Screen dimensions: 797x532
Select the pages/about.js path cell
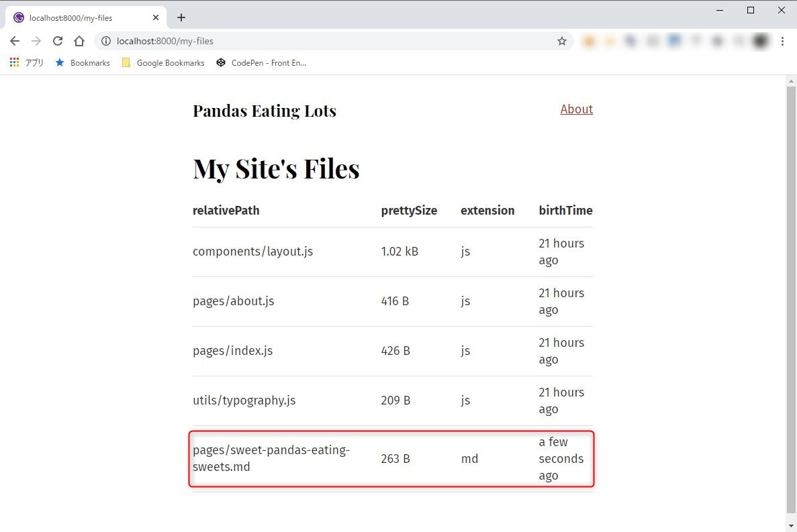[233, 301]
